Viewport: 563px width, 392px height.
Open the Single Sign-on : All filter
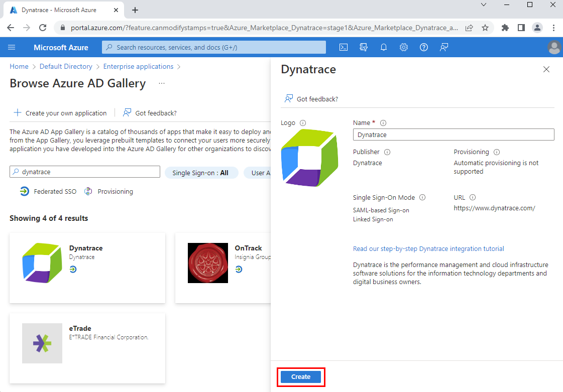click(x=201, y=173)
